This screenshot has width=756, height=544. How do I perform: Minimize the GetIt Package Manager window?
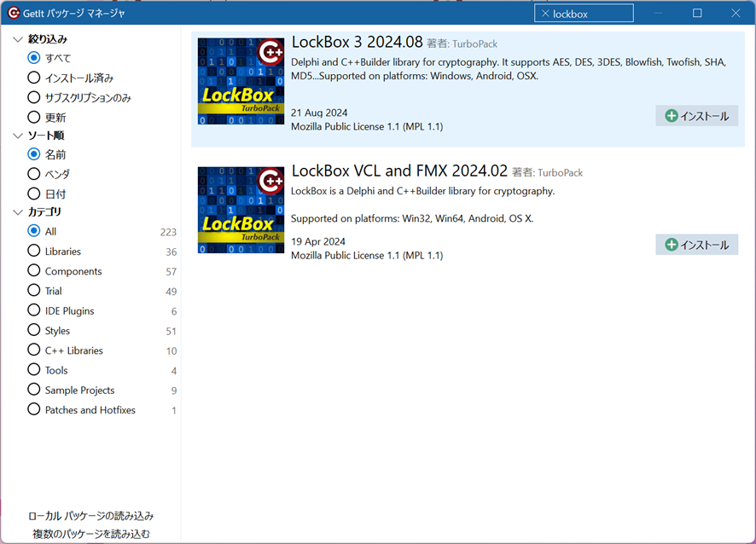point(659,13)
